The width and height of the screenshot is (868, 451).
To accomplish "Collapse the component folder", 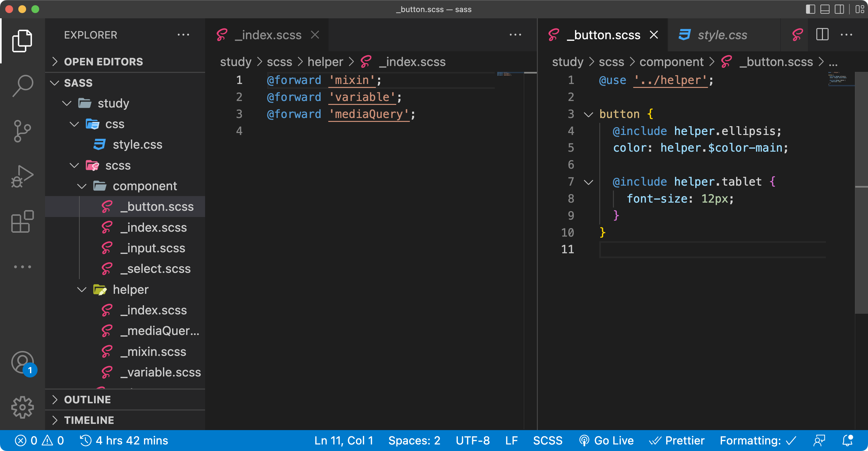I will [x=82, y=186].
